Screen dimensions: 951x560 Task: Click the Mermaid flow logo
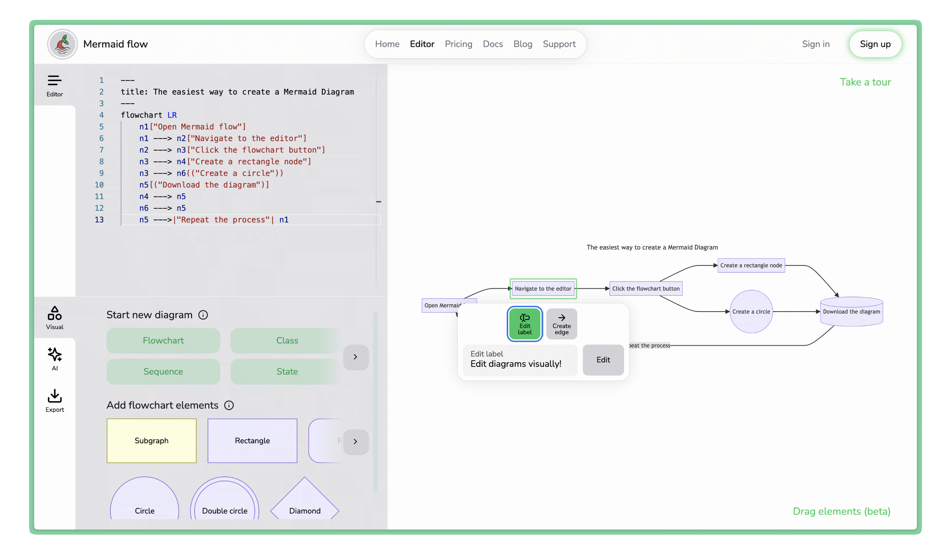[62, 44]
